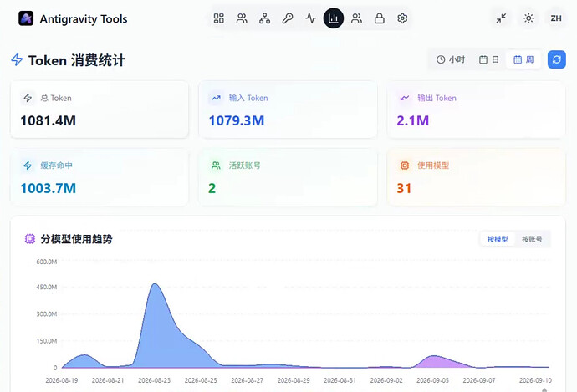This screenshot has width=577, height=392.
Task: Open the user management icon
Action: pyautogui.click(x=356, y=18)
